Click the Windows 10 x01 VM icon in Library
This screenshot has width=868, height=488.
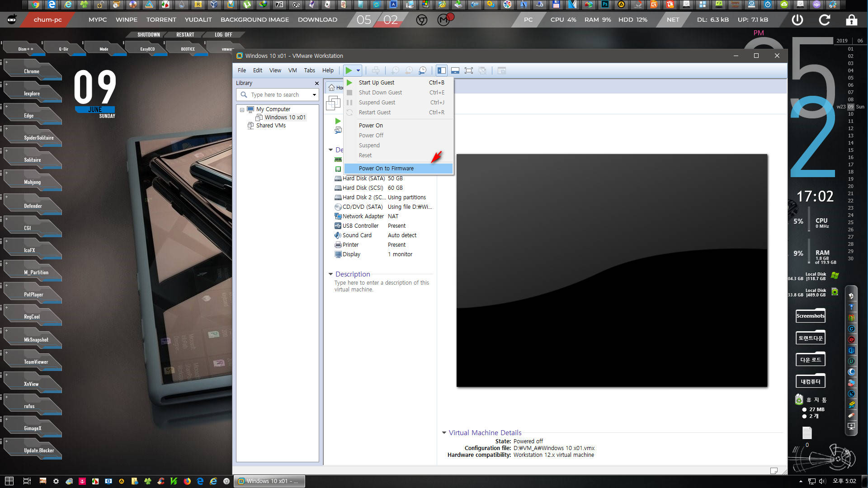point(259,117)
